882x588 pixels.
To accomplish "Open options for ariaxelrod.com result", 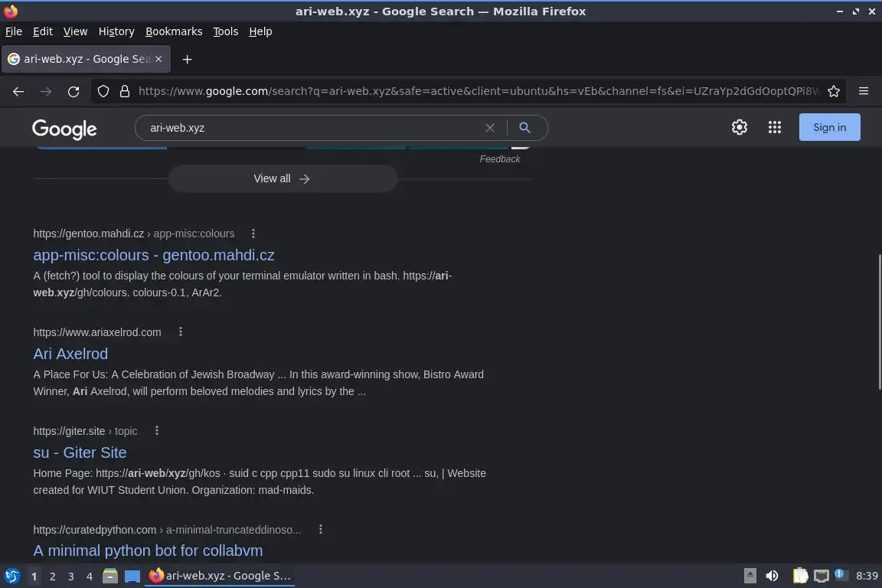I will tap(181, 332).
